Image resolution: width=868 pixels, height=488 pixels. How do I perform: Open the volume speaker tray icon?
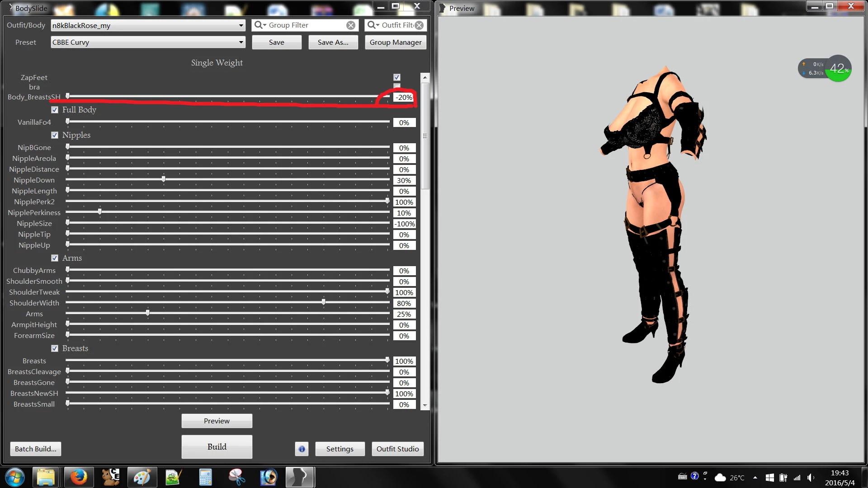tap(811, 478)
